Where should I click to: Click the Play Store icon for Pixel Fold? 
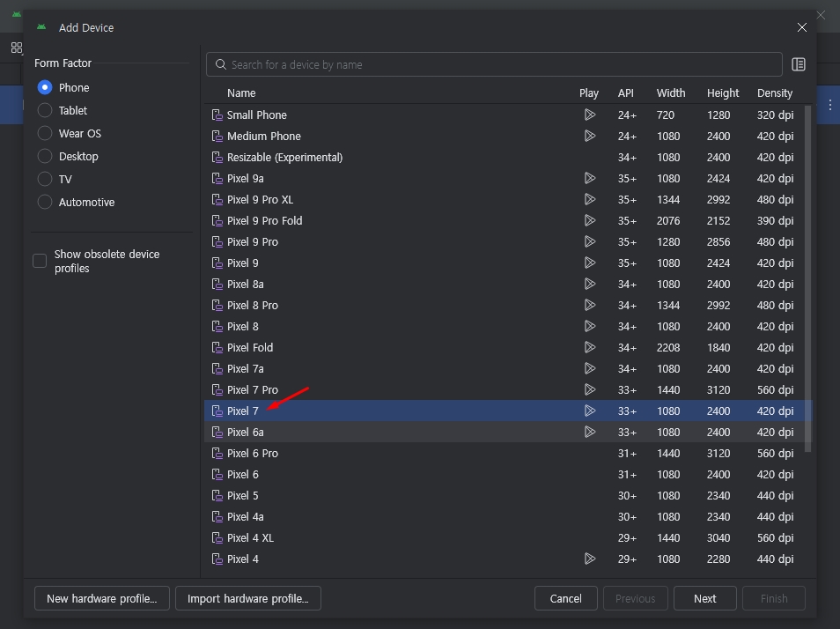tap(590, 348)
